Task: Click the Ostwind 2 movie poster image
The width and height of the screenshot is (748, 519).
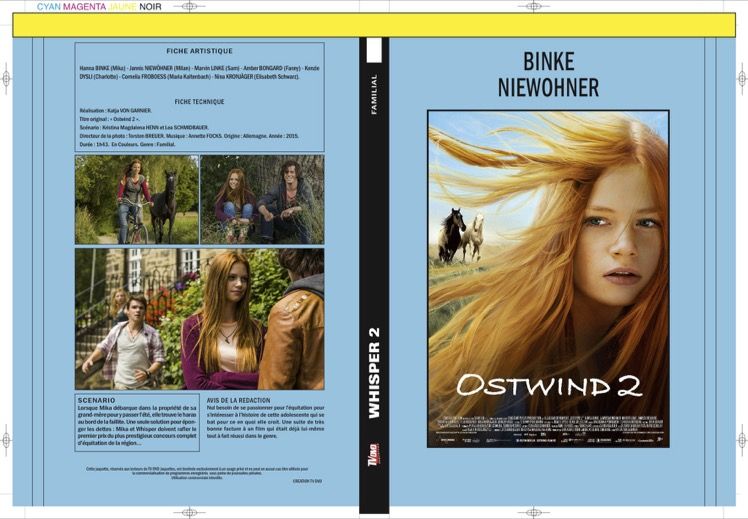Action: 548,279
